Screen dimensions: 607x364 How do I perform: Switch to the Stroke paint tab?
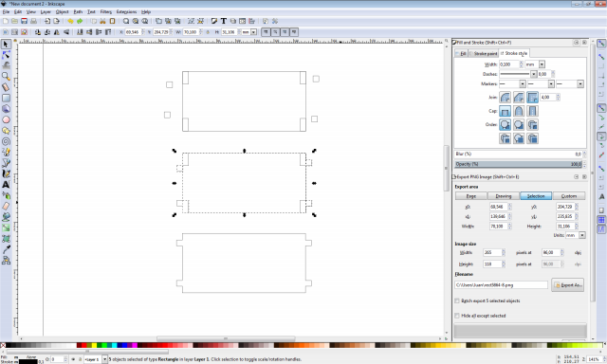tap(483, 53)
